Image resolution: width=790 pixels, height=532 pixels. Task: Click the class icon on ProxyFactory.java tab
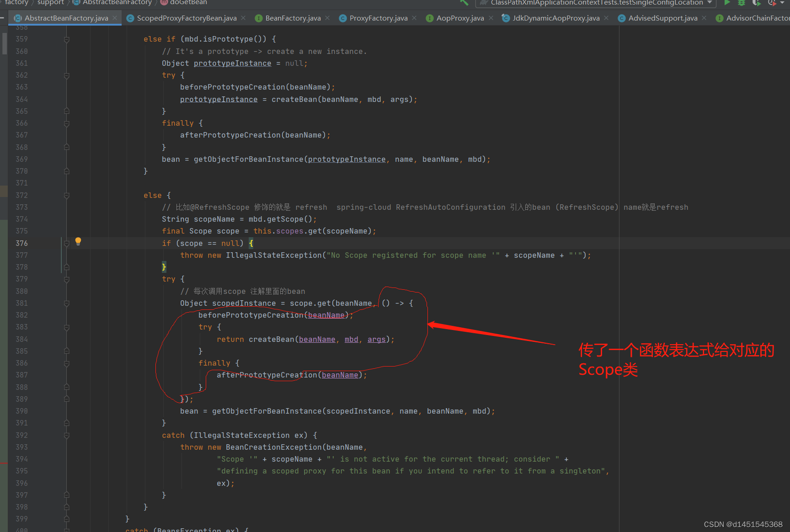343,18
